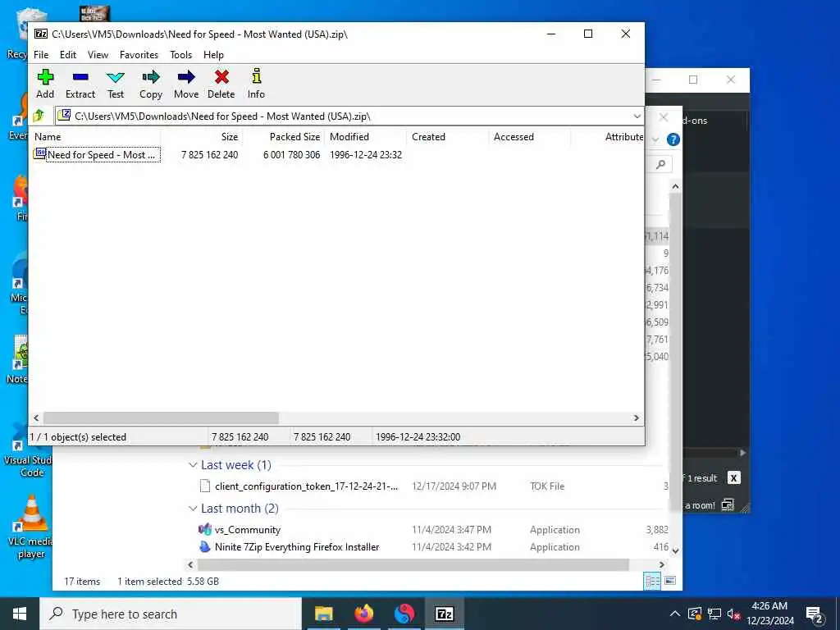Click the Move toolbar icon
The width and height of the screenshot is (840, 630).
click(x=186, y=77)
